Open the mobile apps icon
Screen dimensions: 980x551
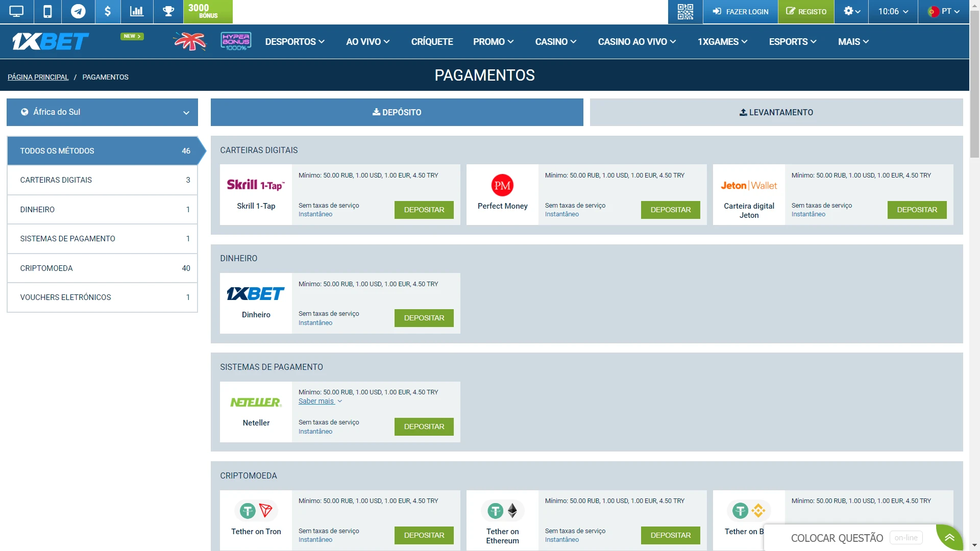coord(47,11)
